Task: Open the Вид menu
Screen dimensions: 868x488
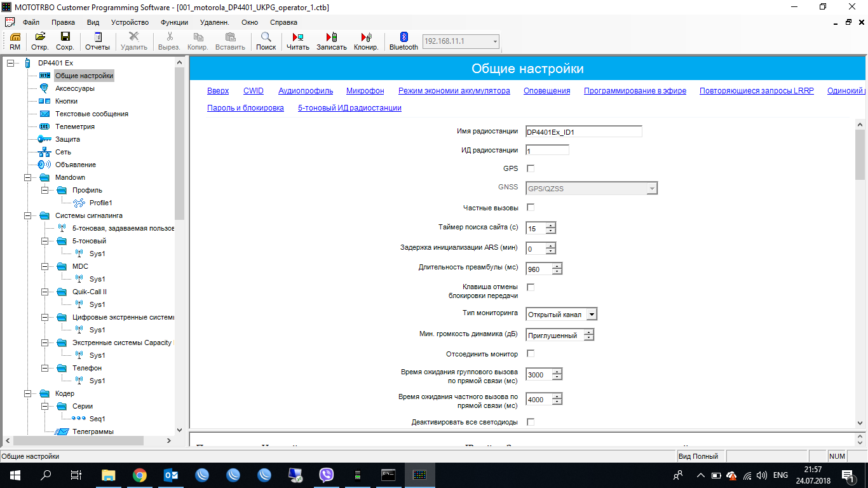Action: pos(93,22)
